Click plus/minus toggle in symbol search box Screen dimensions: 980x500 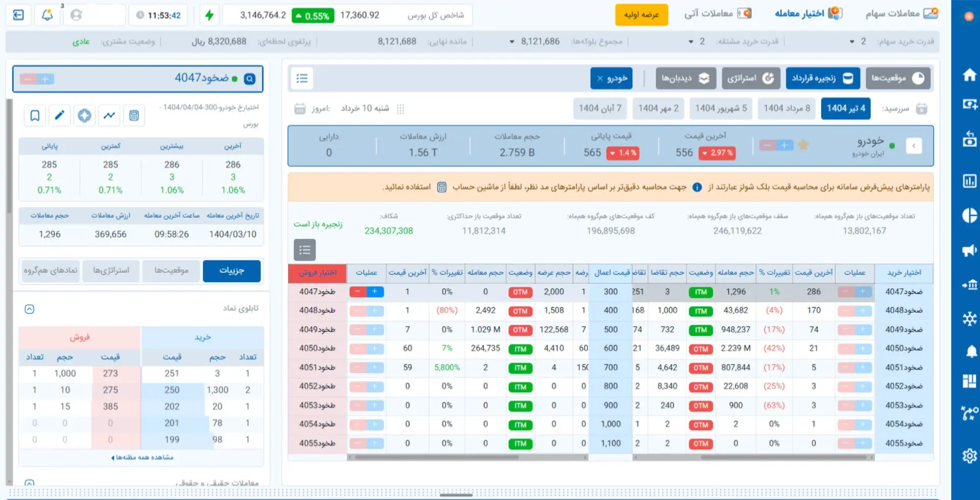click(37, 79)
